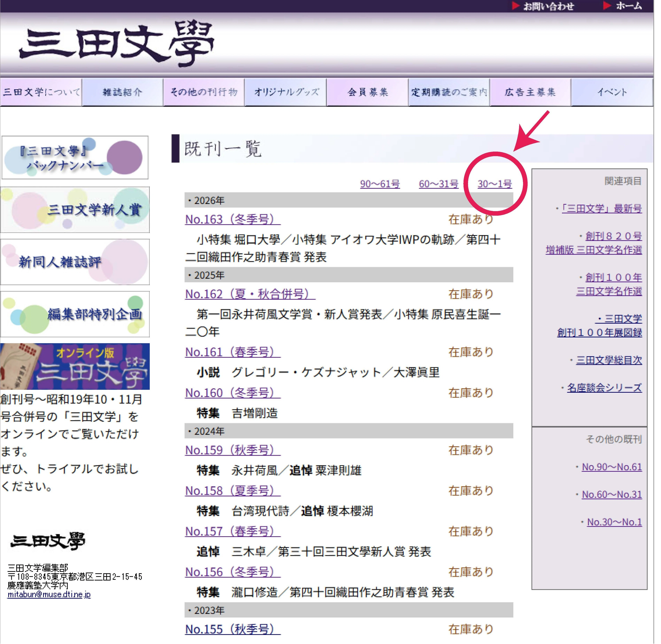Click the 小説 グレゴリー・ケズナジャット text

tap(318, 372)
